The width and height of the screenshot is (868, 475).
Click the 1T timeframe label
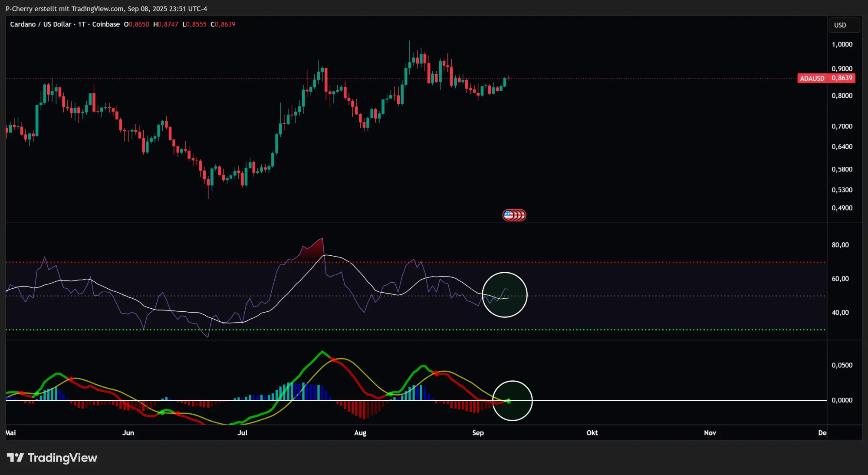tap(82, 24)
